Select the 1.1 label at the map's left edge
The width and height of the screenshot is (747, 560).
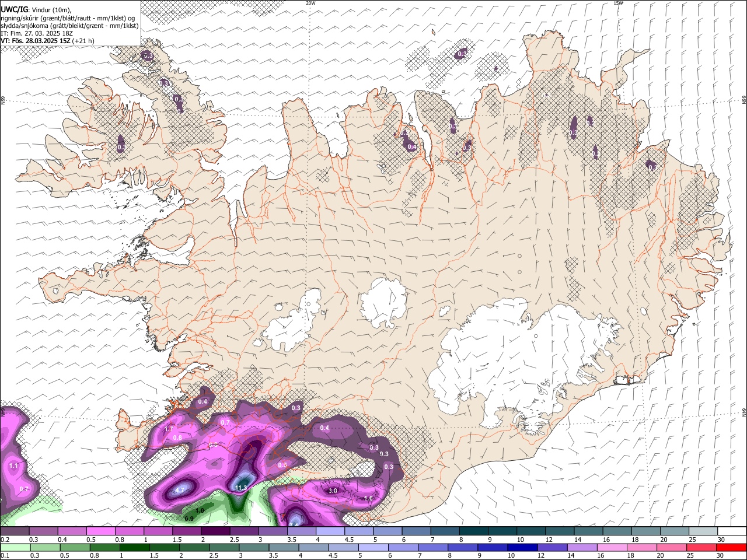13,466
